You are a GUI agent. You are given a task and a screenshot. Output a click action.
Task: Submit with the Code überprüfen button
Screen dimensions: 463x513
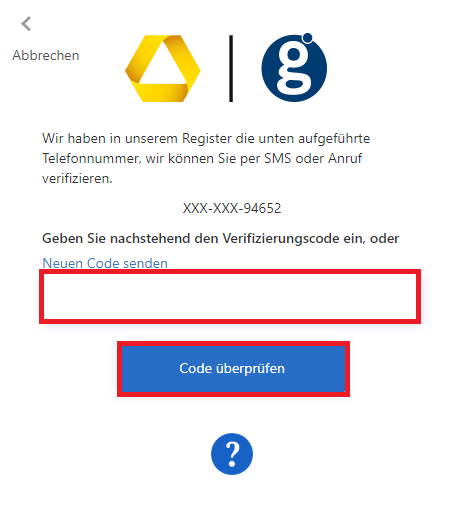(233, 369)
